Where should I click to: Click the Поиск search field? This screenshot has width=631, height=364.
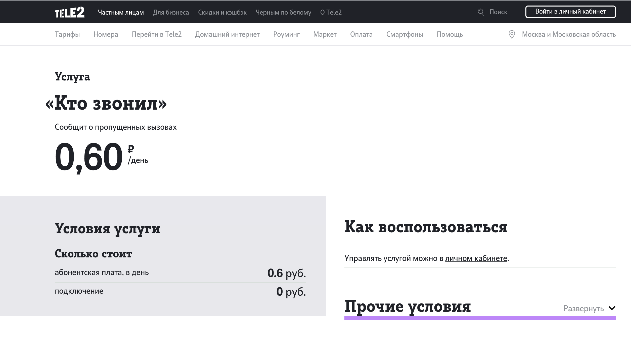498,12
